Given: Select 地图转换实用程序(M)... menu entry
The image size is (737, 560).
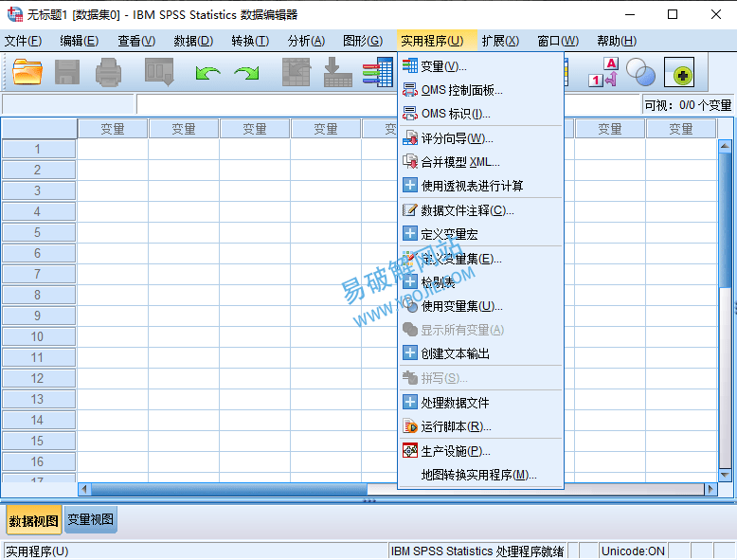Looking at the screenshot, I should [480, 475].
